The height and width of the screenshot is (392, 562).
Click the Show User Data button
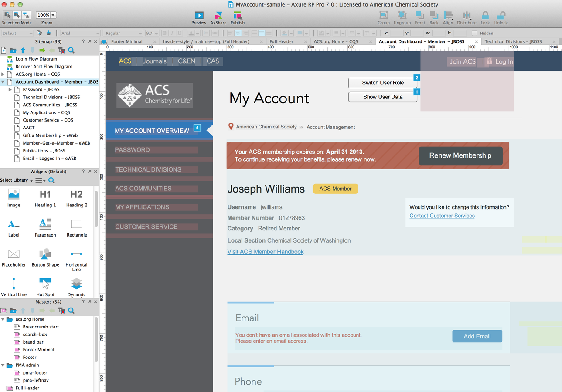(383, 97)
